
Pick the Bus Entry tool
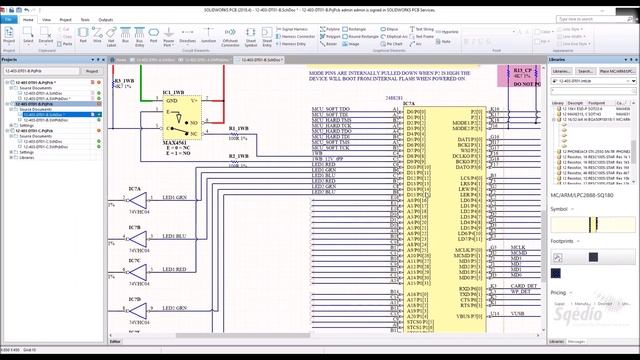click(140, 37)
